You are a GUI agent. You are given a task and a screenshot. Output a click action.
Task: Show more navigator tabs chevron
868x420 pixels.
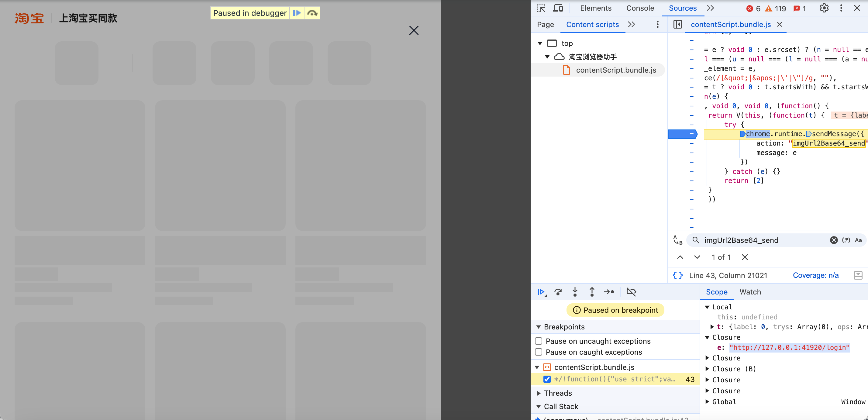tap(632, 24)
